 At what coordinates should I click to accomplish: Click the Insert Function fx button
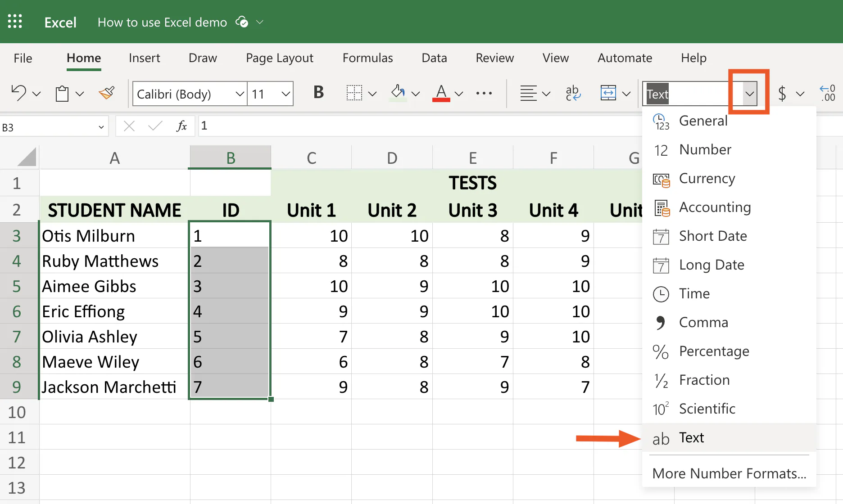(x=181, y=126)
